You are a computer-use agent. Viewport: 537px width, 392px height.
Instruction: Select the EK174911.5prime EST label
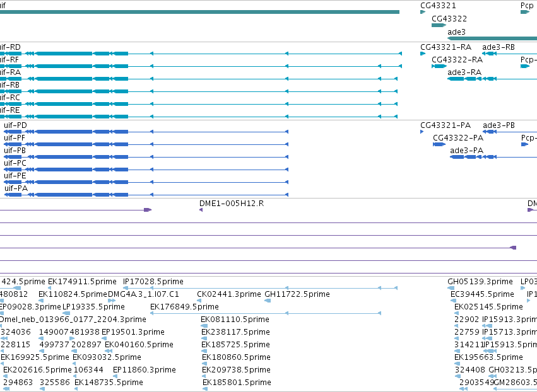click(x=82, y=282)
